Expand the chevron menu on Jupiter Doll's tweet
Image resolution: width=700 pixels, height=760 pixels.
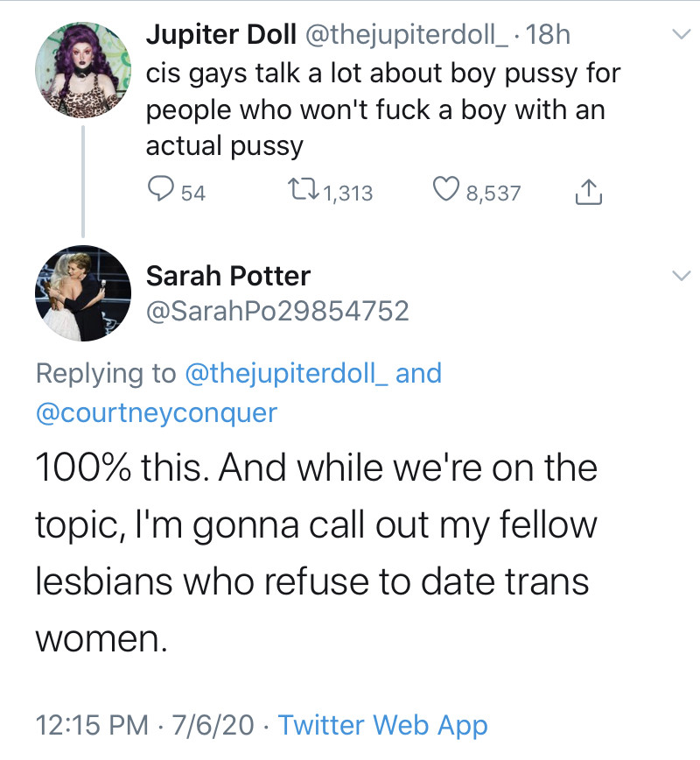pos(678,35)
